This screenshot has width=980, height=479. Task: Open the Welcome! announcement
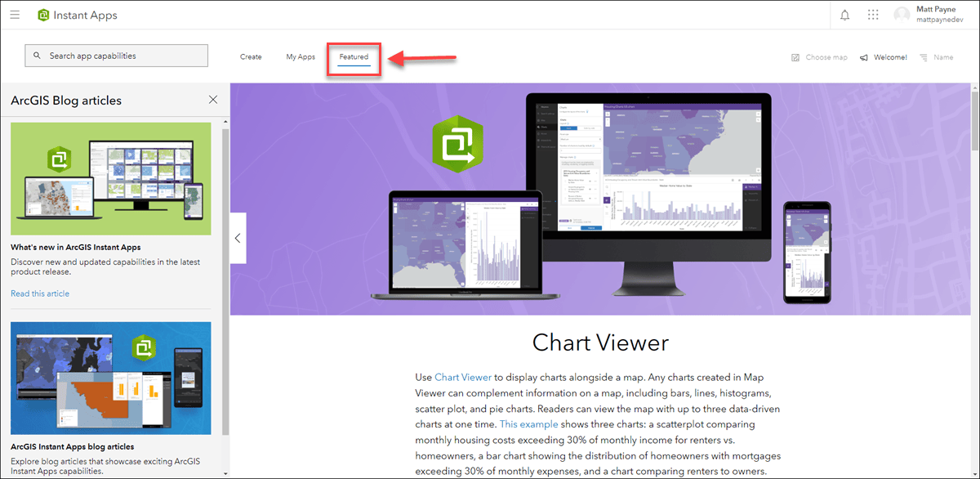(x=883, y=57)
